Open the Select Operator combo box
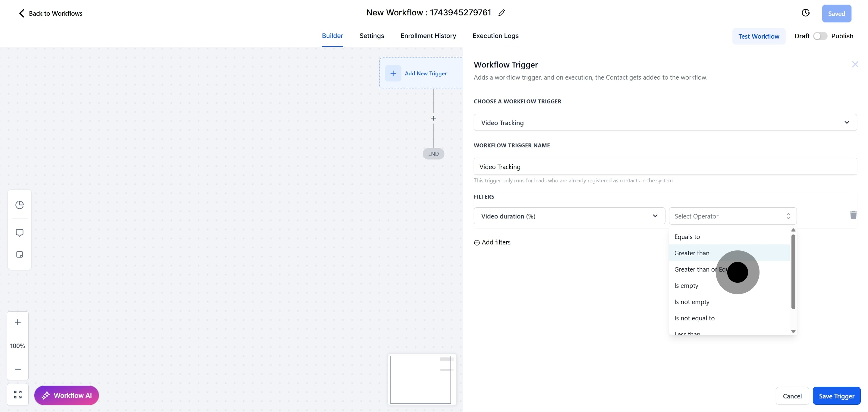 point(733,216)
